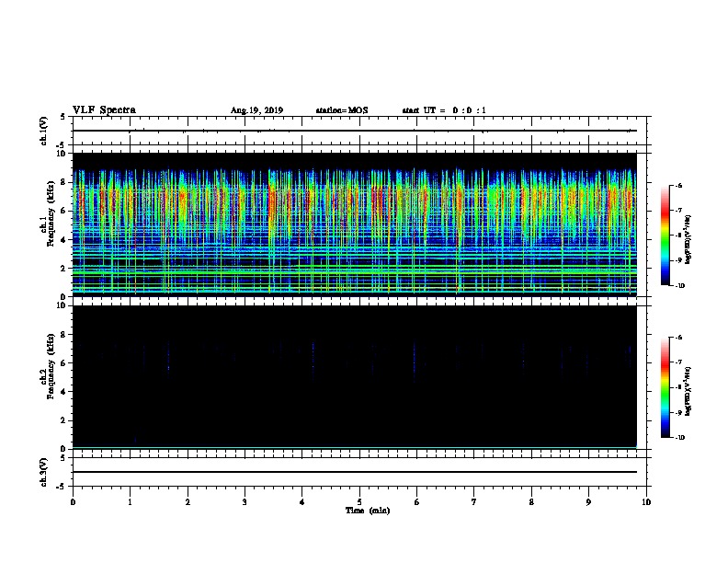Click the time-axis tick label "1"

tap(130, 502)
